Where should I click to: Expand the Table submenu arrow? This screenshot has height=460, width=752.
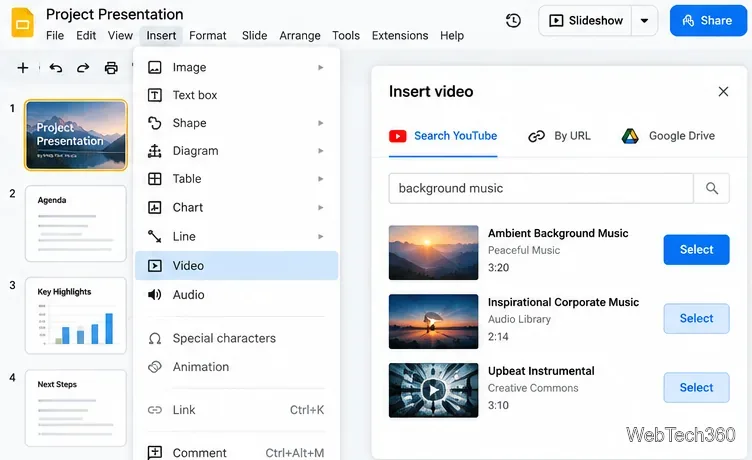(320, 179)
